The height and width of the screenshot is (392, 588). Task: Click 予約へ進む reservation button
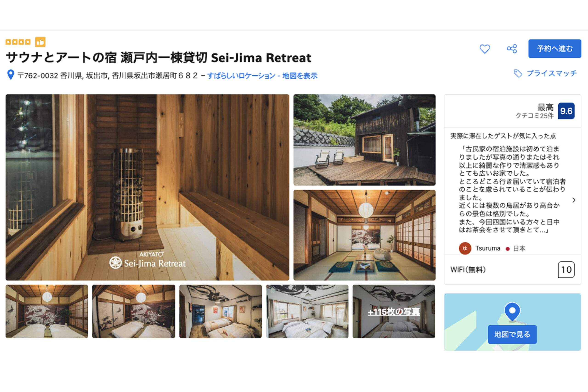point(554,48)
